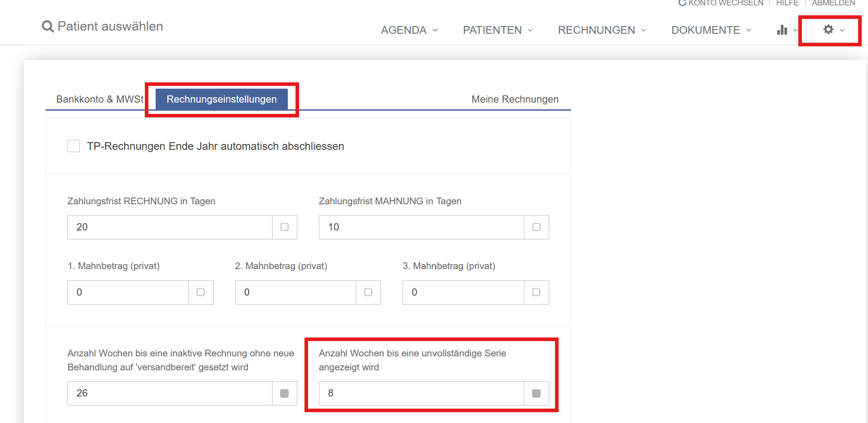
Task: Click the Konto wechseln refresh icon
Action: tap(682, 3)
